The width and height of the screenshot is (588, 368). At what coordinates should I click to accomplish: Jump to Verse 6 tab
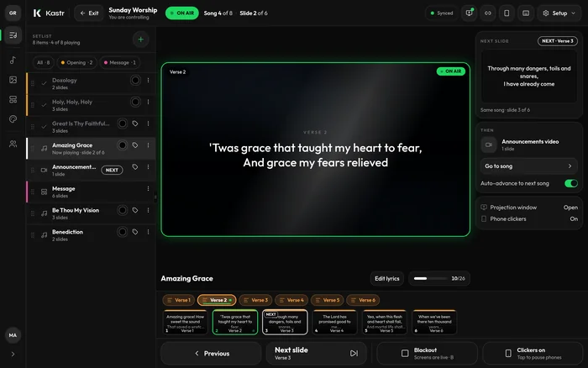363,300
